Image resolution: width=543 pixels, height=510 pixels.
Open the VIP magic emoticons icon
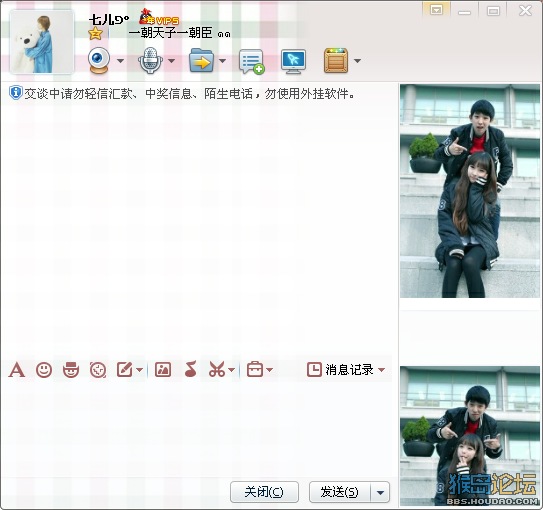point(71,370)
